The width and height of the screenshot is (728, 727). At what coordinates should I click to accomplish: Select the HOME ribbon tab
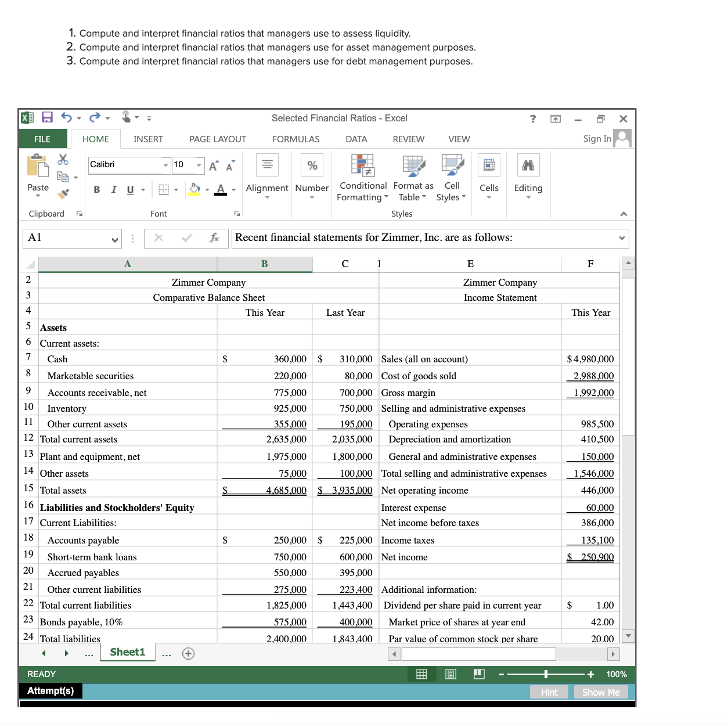(95, 139)
